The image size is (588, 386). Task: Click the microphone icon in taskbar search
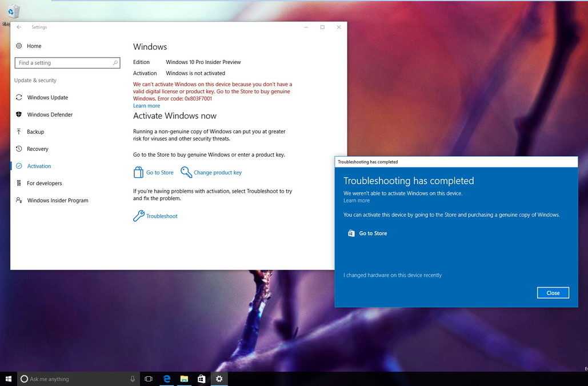pos(133,379)
